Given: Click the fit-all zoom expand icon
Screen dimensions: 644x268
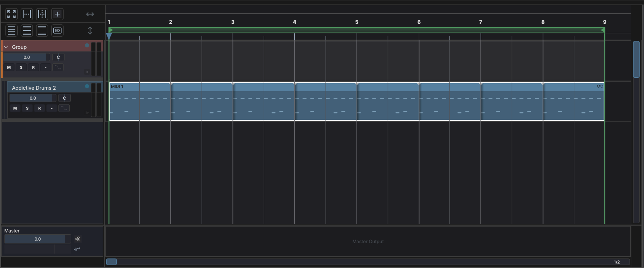Looking at the screenshot, I should pyautogui.click(x=12, y=14).
